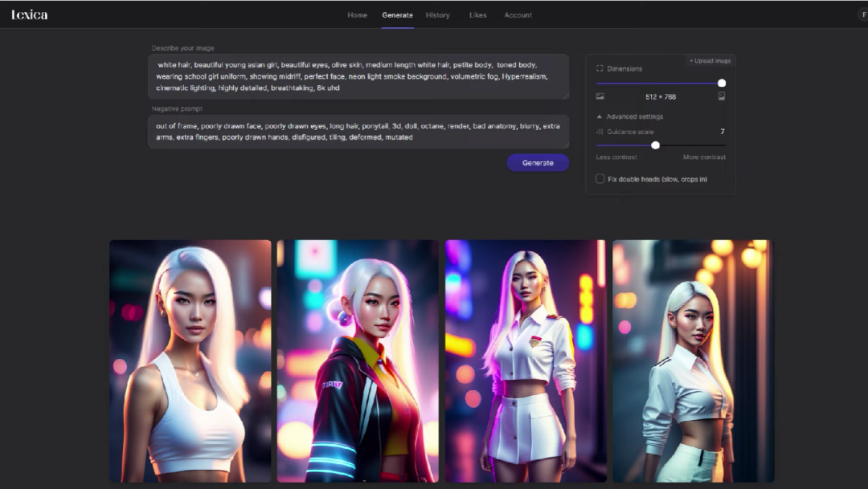868x489 pixels.
Task: Click the portrait orientation icon under Dimensions
Action: tap(722, 96)
